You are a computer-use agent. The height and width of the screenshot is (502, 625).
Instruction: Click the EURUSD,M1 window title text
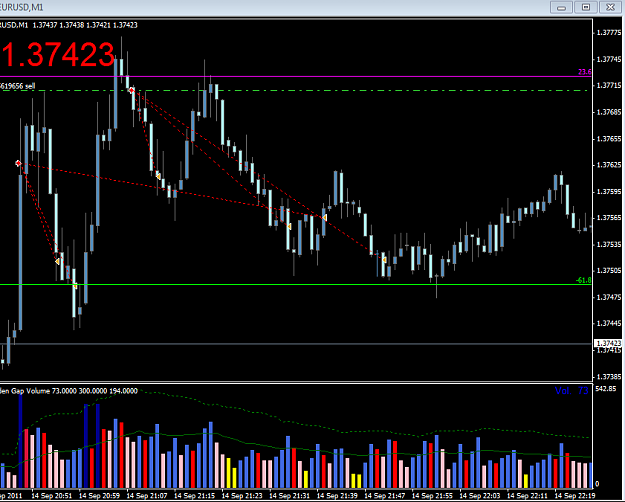(x=22, y=7)
